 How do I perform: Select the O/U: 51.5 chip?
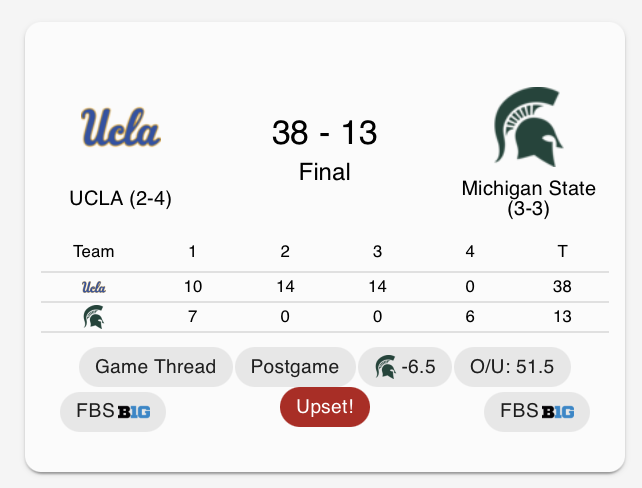(x=512, y=366)
